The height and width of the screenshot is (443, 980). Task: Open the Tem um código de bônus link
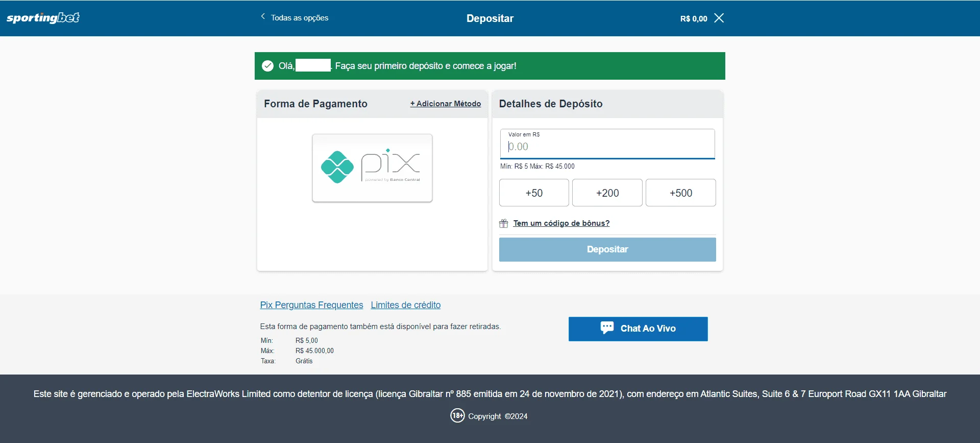point(561,223)
